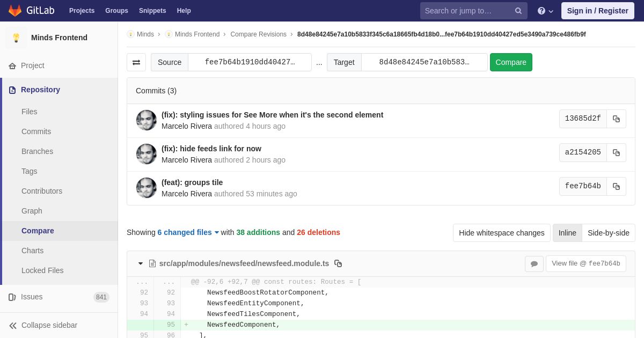Select Contributors in repository sidebar
Viewport: 644px width, 338px height.
(42, 191)
